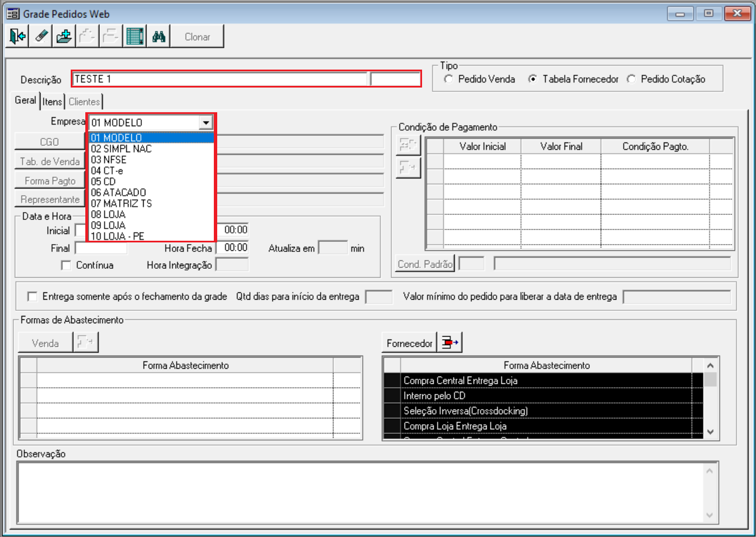This screenshot has height=537, width=756.
Task: Click the Descrição field containing TESTE 1
Action: 221,79
